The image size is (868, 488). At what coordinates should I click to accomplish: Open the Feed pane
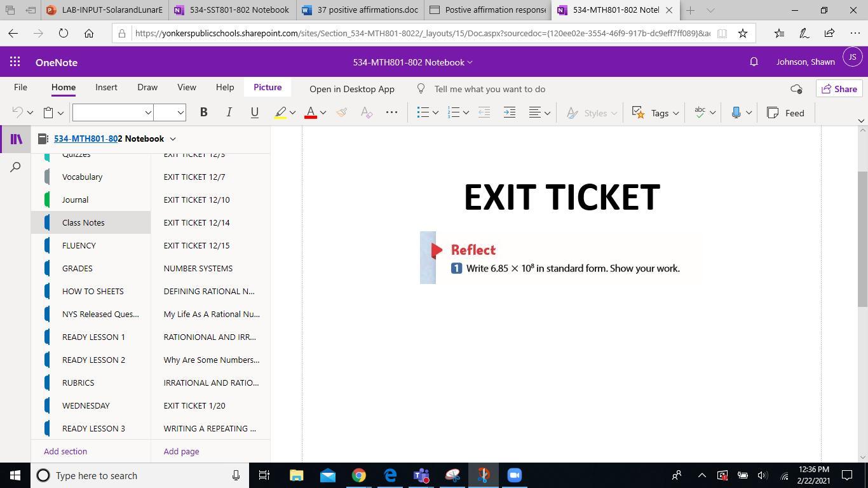[786, 112]
